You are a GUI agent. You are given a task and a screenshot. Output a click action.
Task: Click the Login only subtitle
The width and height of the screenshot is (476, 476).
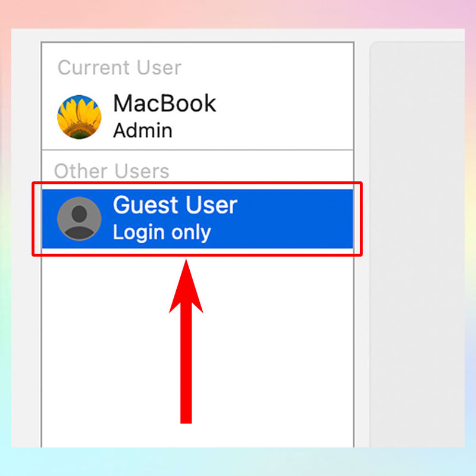tap(162, 233)
